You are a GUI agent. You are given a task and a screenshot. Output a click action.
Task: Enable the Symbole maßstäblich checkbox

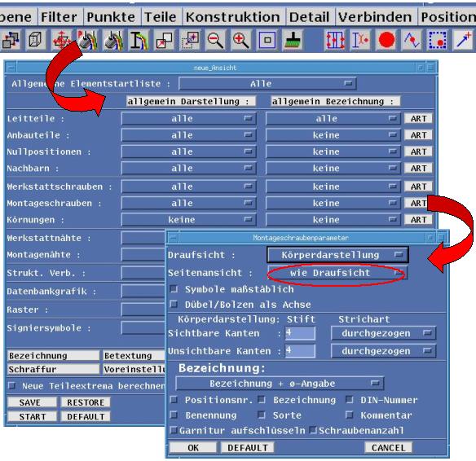tap(174, 288)
